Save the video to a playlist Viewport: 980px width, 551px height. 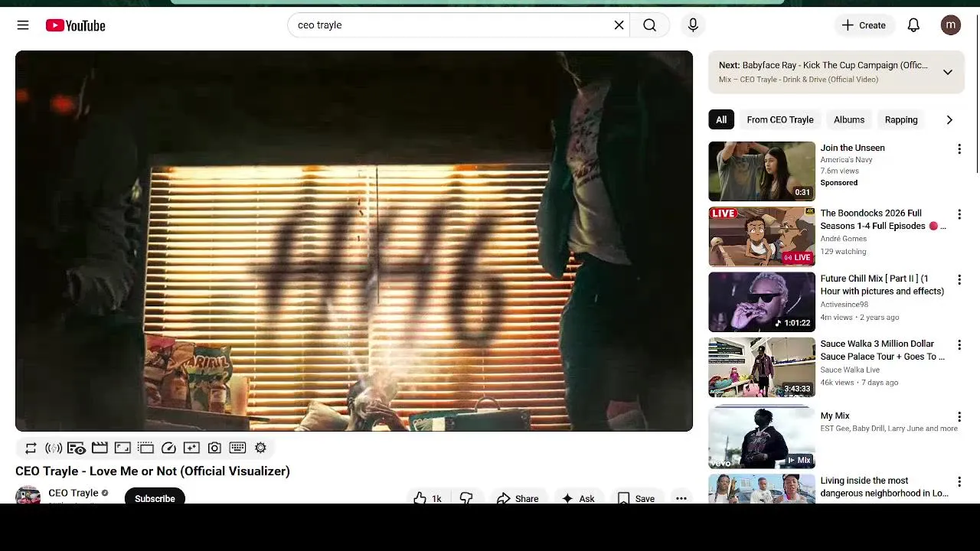pyautogui.click(x=636, y=497)
